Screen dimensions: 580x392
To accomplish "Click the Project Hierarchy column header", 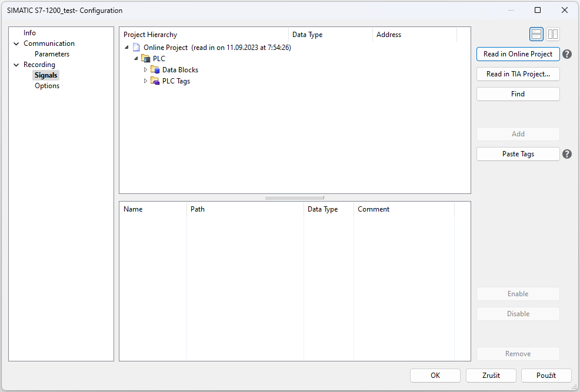I will pos(204,35).
